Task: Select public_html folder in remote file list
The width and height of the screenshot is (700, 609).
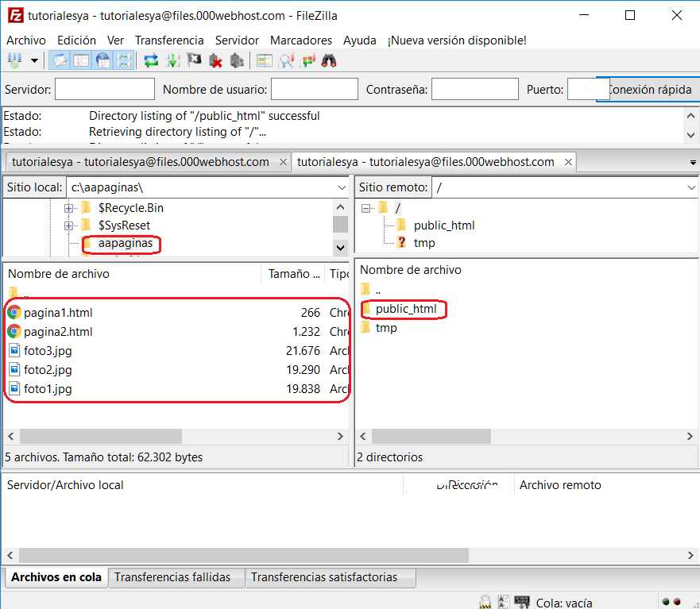Action: pyautogui.click(x=406, y=309)
